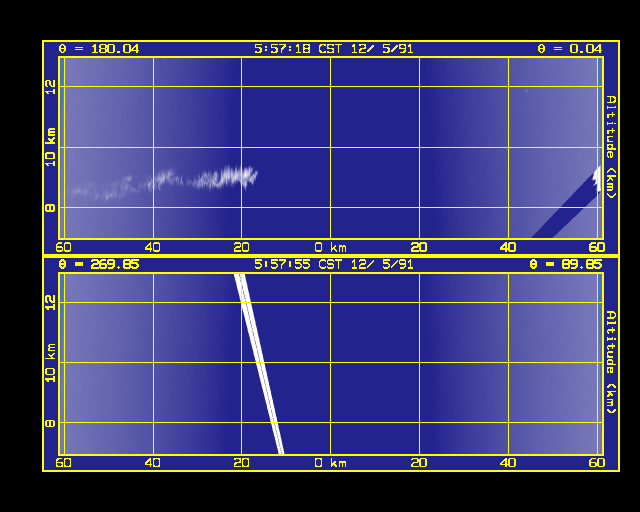Click the 10 km altitude tick in top panel
This screenshot has width=640, height=512.
pos(50,147)
